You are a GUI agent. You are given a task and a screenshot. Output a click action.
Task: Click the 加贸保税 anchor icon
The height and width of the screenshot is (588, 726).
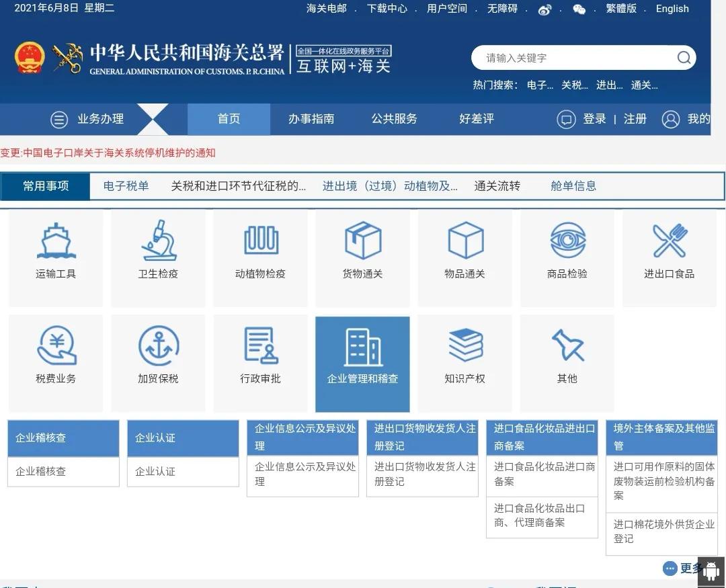pos(158,345)
